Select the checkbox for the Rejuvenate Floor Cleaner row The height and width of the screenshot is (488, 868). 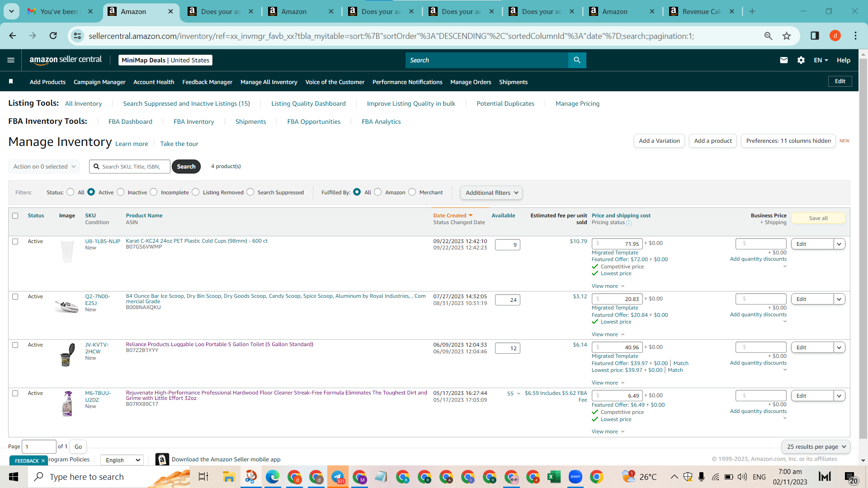pos(15,394)
